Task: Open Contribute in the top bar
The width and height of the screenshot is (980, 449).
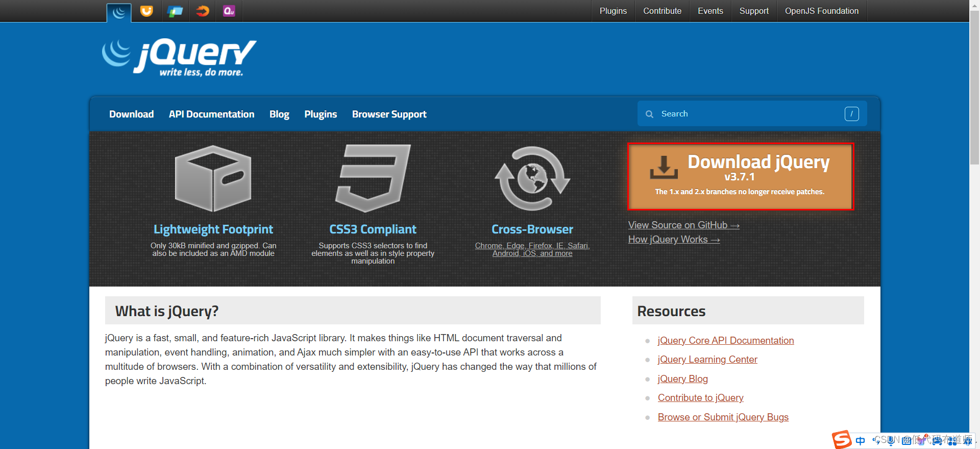Action: coord(662,11)
